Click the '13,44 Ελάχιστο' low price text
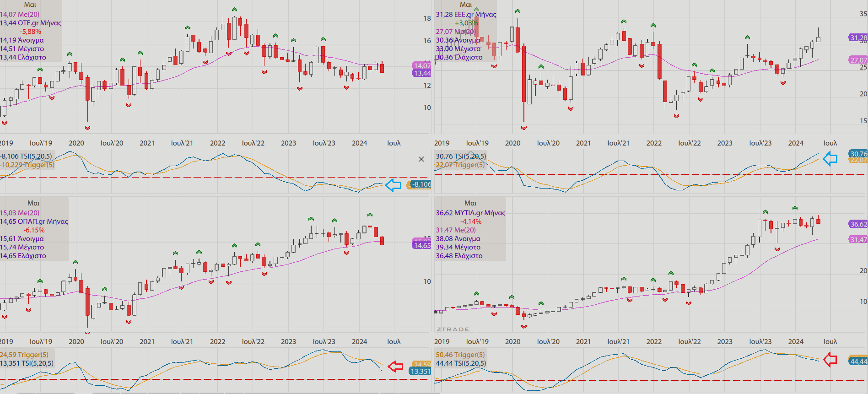Viewport: 868px width, 394px height. (x=23, y=58)
